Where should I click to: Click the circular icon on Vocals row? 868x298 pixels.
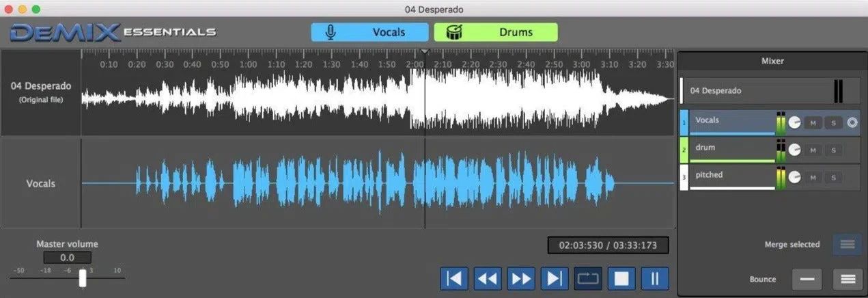pyautogui.click(x=852, y=123)
